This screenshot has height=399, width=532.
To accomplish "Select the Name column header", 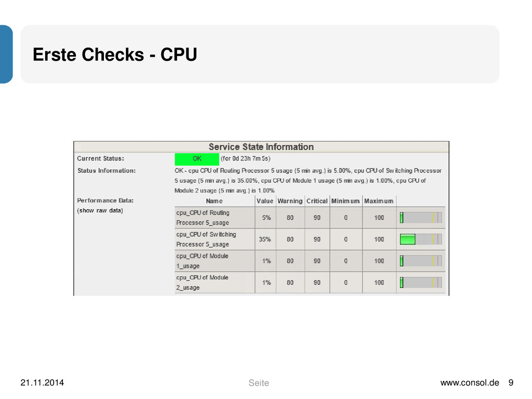I will pos(215,201).
